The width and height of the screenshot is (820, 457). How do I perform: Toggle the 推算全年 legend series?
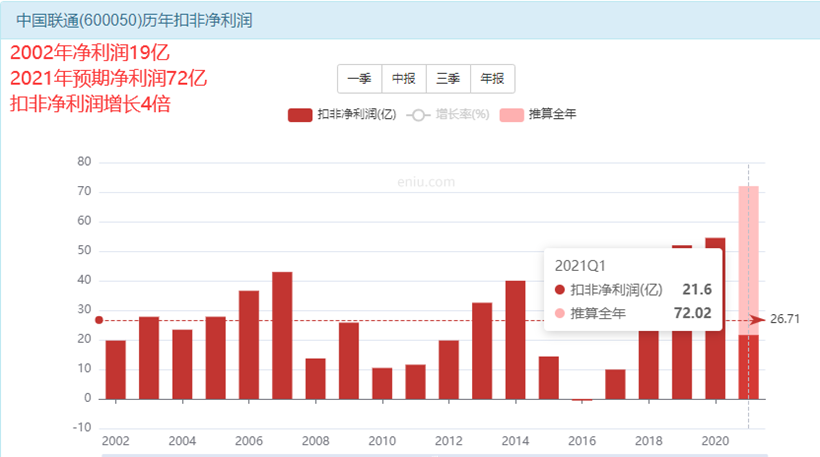538,115
